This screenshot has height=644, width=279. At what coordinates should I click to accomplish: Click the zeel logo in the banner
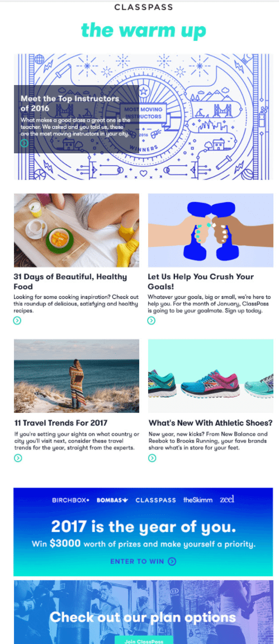point(227,499)
